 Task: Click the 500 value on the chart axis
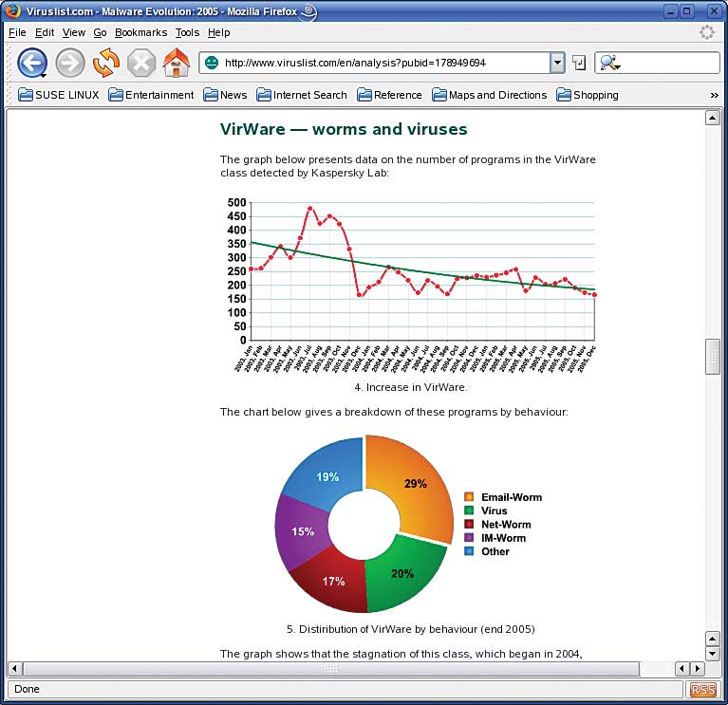coord(236,203)
